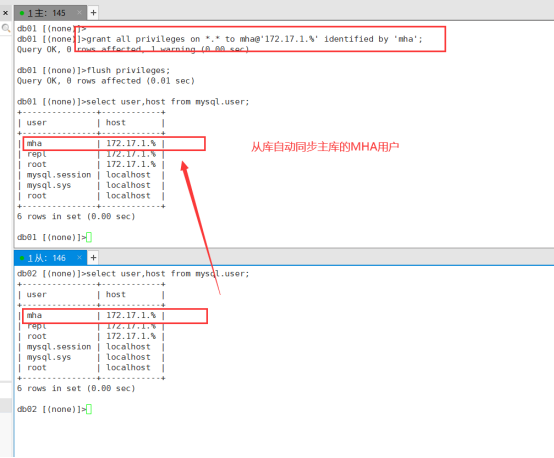Screen dimensions: 554x458
Task: Close the '1主: 145' tab
Action: (x=79, y=13)
